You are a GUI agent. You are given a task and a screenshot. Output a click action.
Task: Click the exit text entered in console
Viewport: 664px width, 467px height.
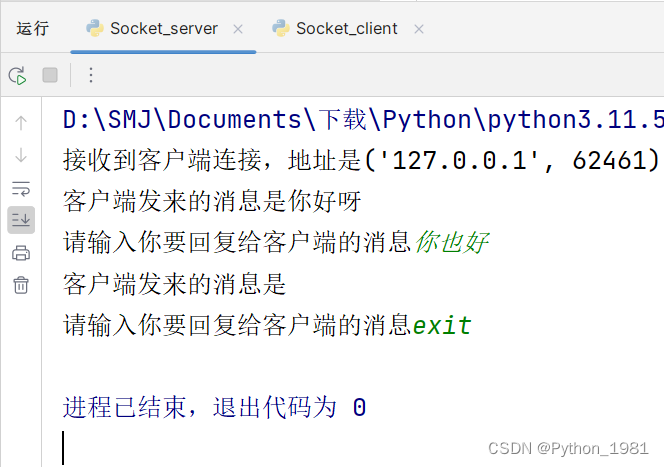[x=442, y=326]
